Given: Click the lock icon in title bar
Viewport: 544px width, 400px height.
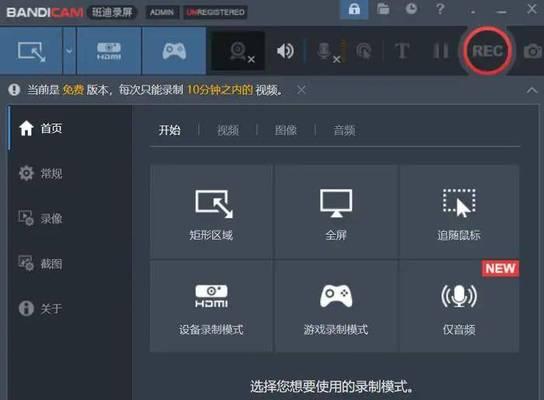Looking at the screenshot, I should click(354, 9).
